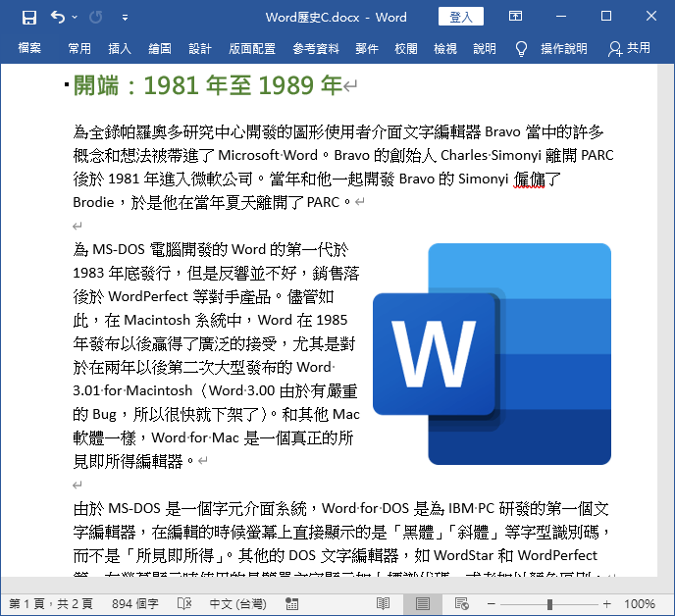This screenshot has width=675, height=616.
Task: Open zoom dialog via 100% label
Action: click(640, 604)
